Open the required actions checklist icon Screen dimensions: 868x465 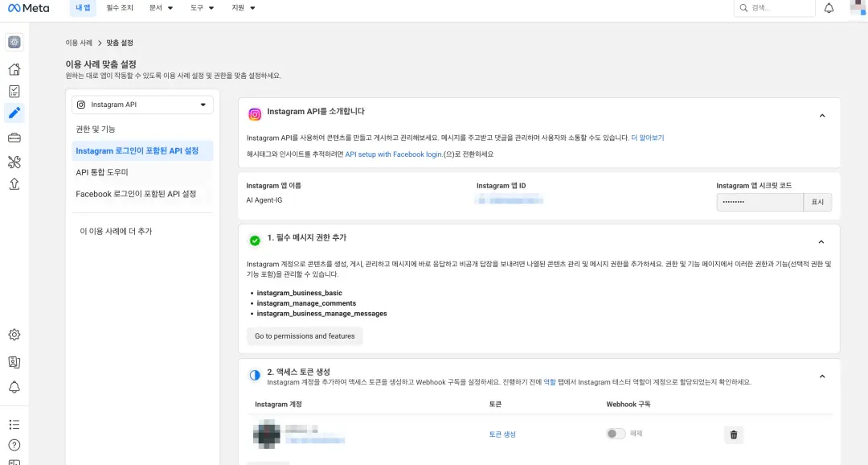(x=14, y=92)
